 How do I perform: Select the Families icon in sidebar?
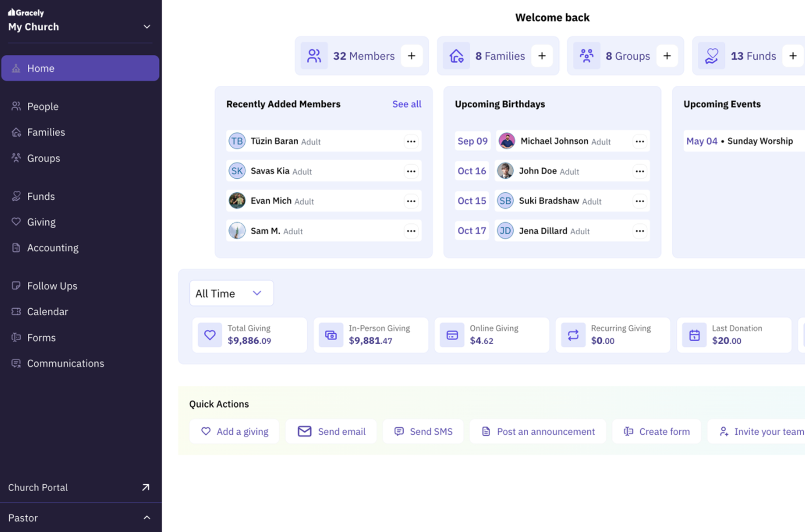[x=16, y=132]
